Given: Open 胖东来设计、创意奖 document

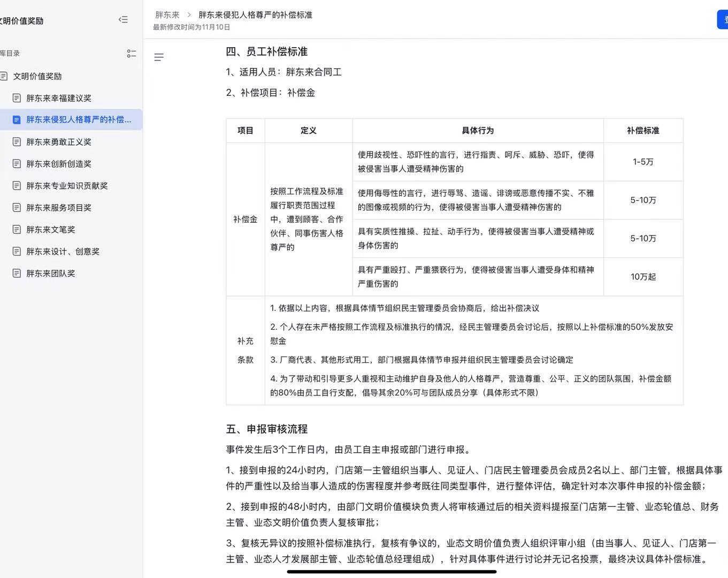Looking at the screenshot, I should 63,252.
